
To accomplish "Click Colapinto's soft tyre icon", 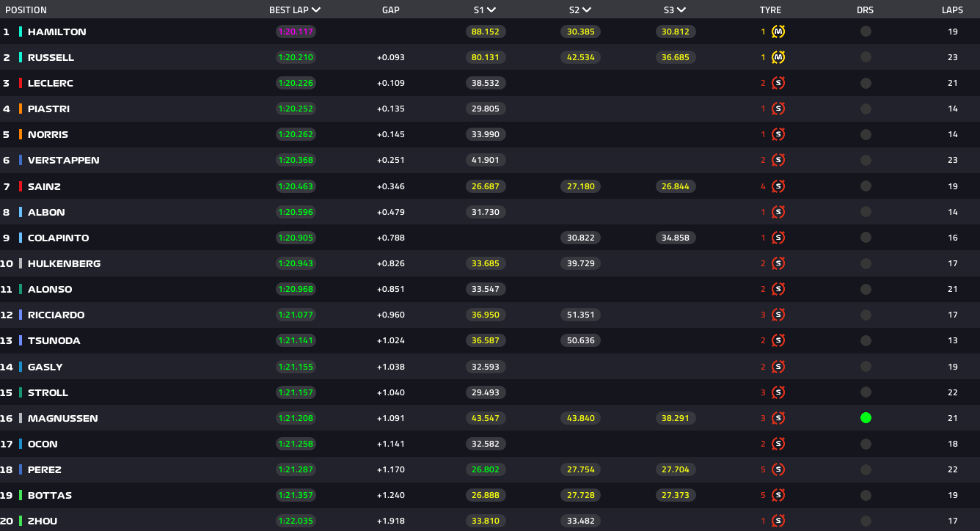I will point(778,238).
